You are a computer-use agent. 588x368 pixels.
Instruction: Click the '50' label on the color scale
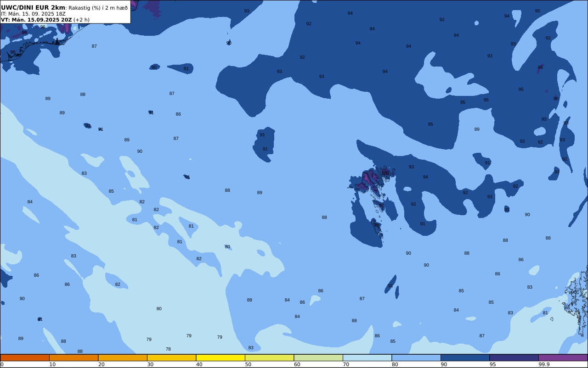coord(248,364)
